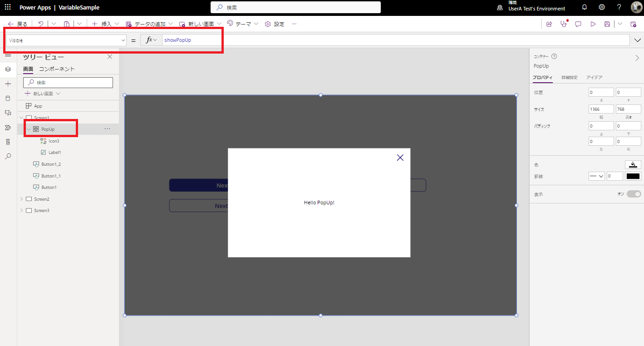The height and width of the screenshot is (346, 644).
Task: Click the 設定 settings button
Action: (275, 24)
